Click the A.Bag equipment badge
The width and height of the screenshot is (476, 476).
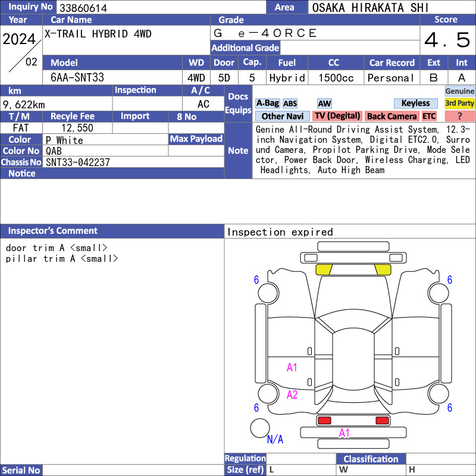pyautogui.click(x=267, y=103)
